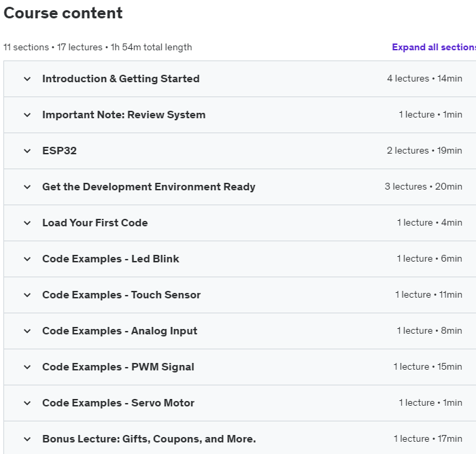Expand chevron for Get the Development Environment Ready
Screen dimensions: 476x454
click(x=27, y=187)
